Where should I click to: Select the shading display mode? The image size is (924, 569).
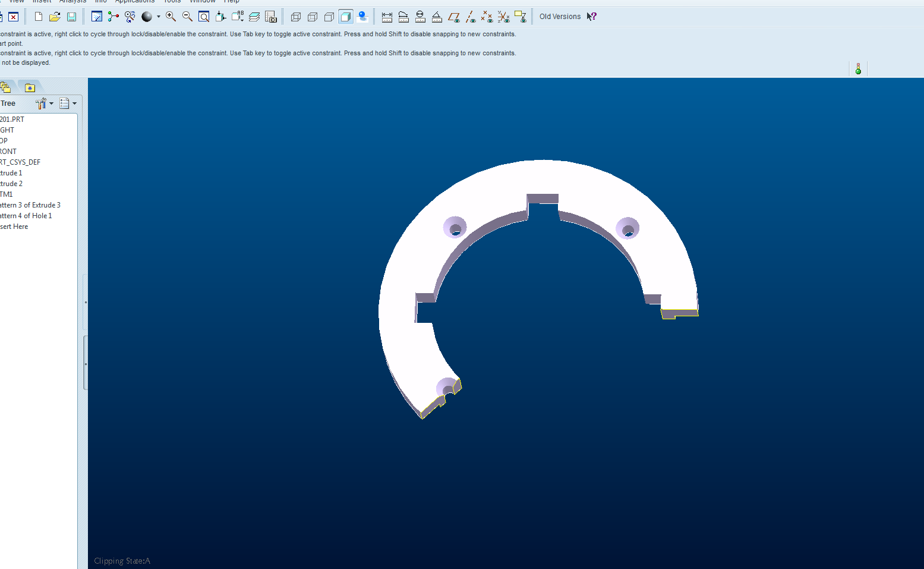(x=346, y=17)
